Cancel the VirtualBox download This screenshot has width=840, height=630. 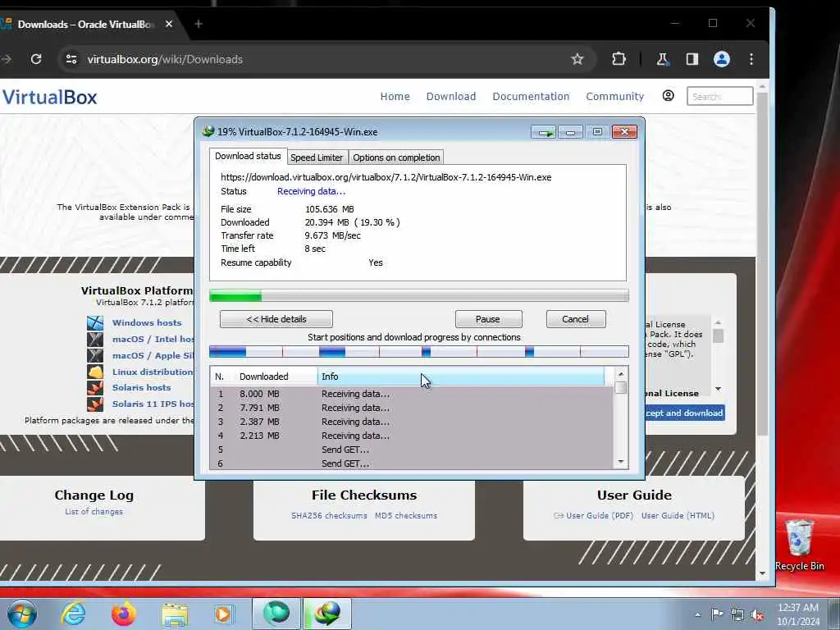[x=576, y=319]
